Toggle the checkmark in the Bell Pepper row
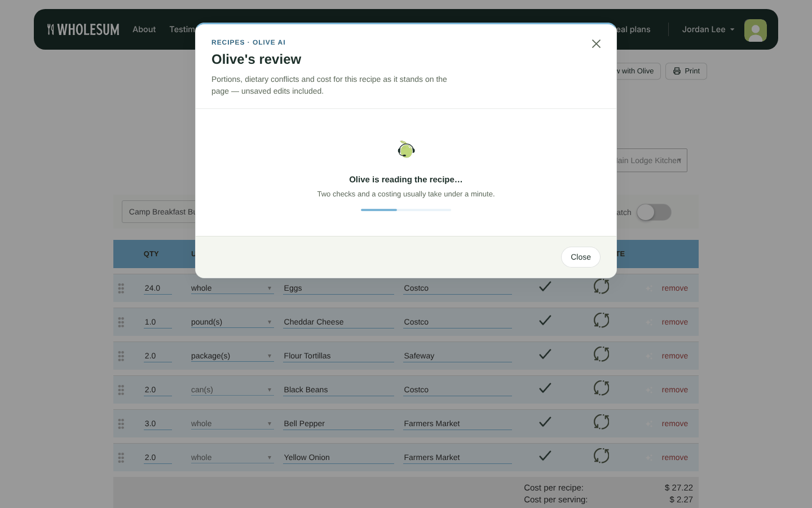812x508 pixels. (545, 422)
